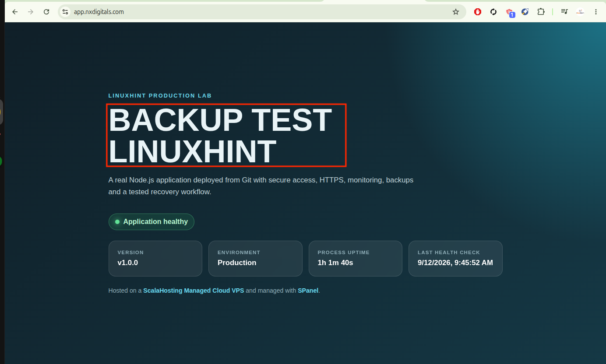The image size is (606, 364).
Task: Go back with the browser back arrow
Action: (x=15, y=12)
